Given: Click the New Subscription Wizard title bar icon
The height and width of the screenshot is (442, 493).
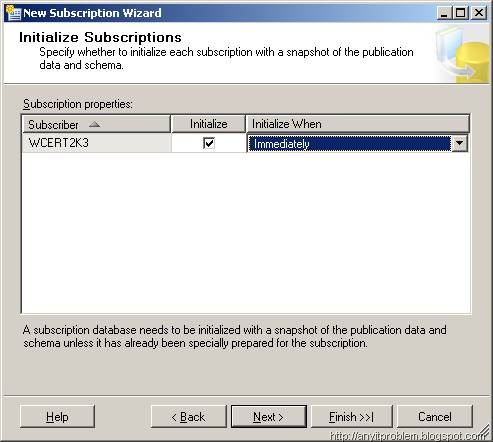Looking at the screenshot, I should 13,13.
